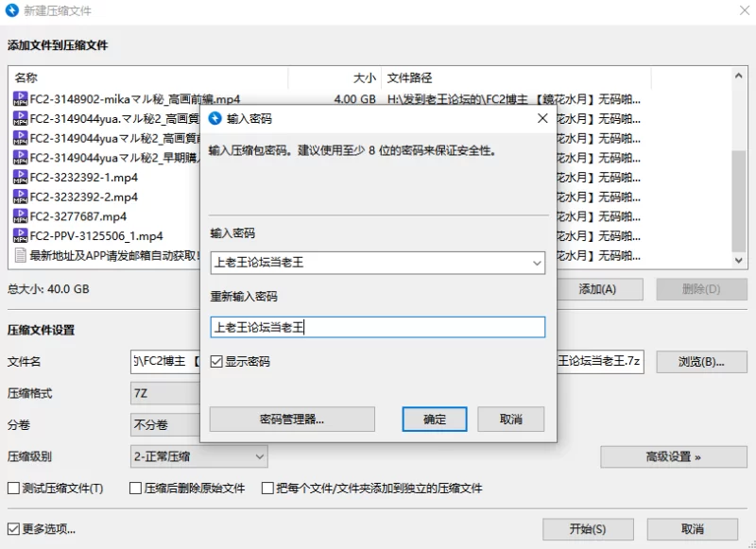Click MP4 icon of FC2-3232392-1.mp4
The width and height of the screenshot is (756, 549).
(20, 177)
